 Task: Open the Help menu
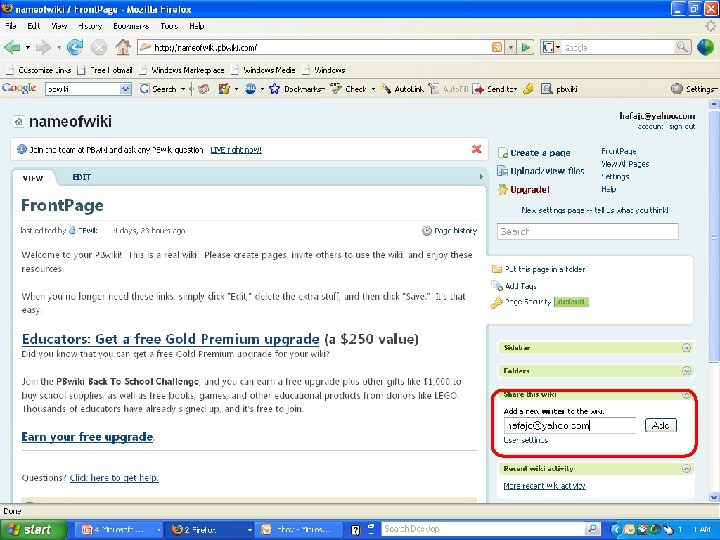coord(197,26)
